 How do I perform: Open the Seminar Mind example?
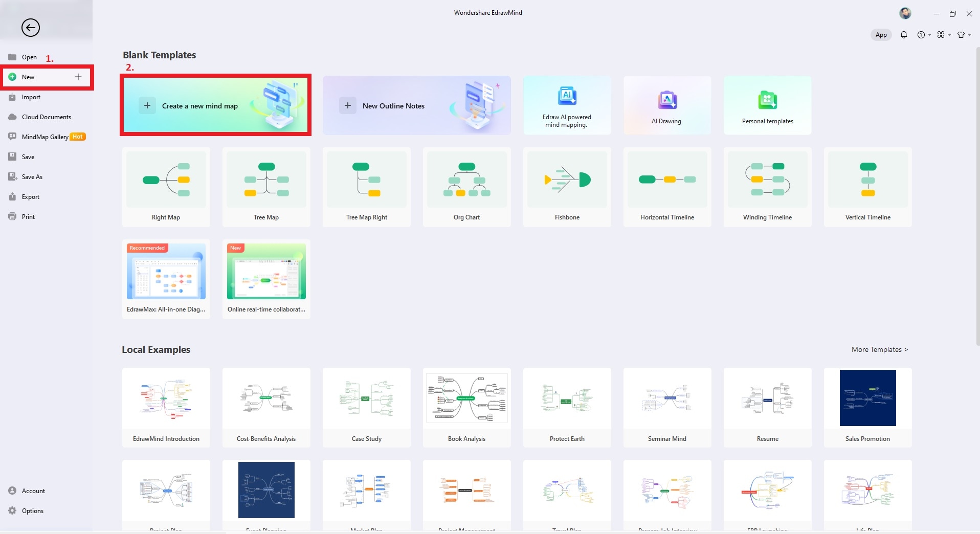(x=667, y=408)
